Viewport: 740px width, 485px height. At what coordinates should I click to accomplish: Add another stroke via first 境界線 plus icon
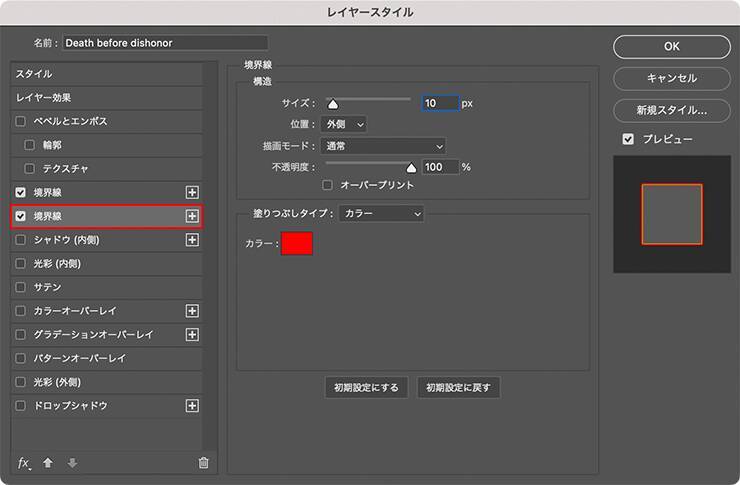[193, 192]
